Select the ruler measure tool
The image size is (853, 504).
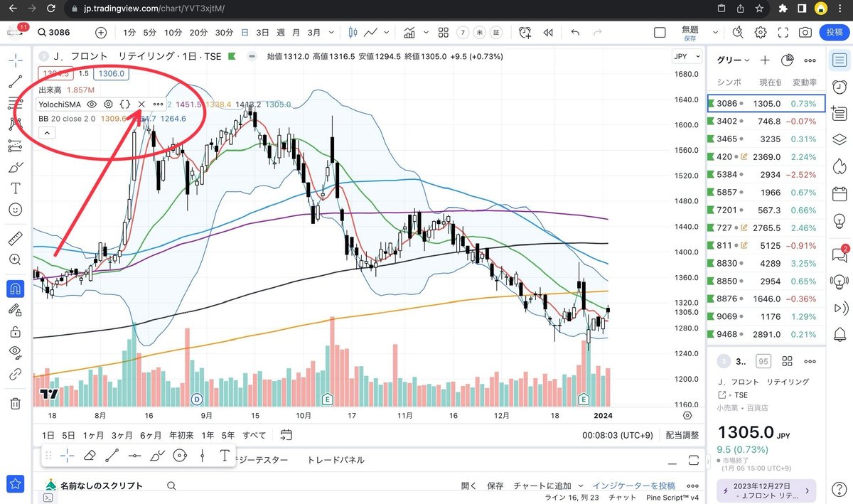[x=15, y=238]
